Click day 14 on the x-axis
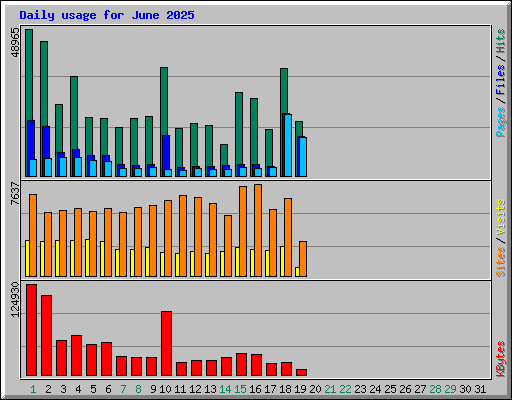This screenshot has height=400, width=512. click(x=225, y=389)
